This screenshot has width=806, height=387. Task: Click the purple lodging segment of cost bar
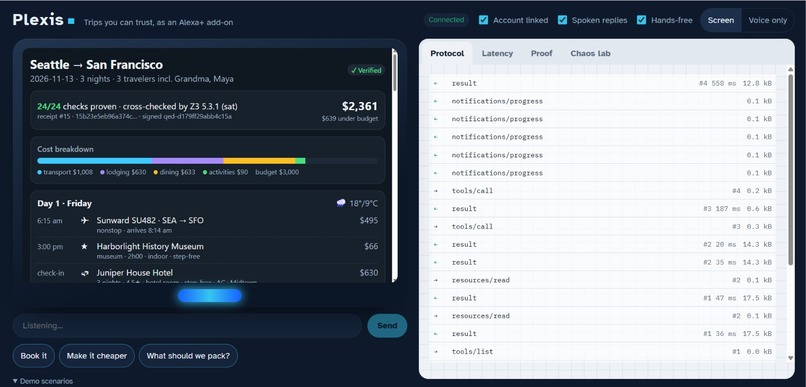[x=188, y=161]
